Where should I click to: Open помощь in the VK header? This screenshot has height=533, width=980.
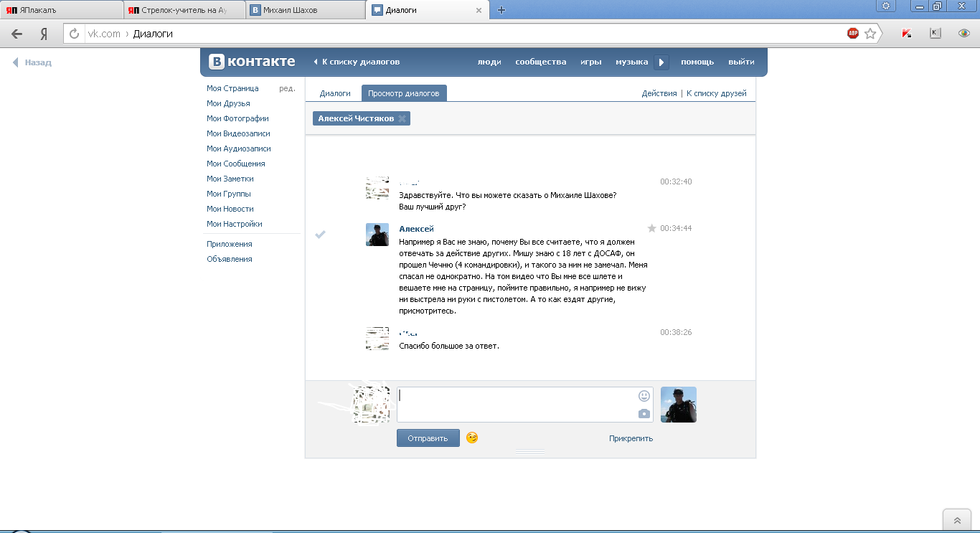click(697, 62)
